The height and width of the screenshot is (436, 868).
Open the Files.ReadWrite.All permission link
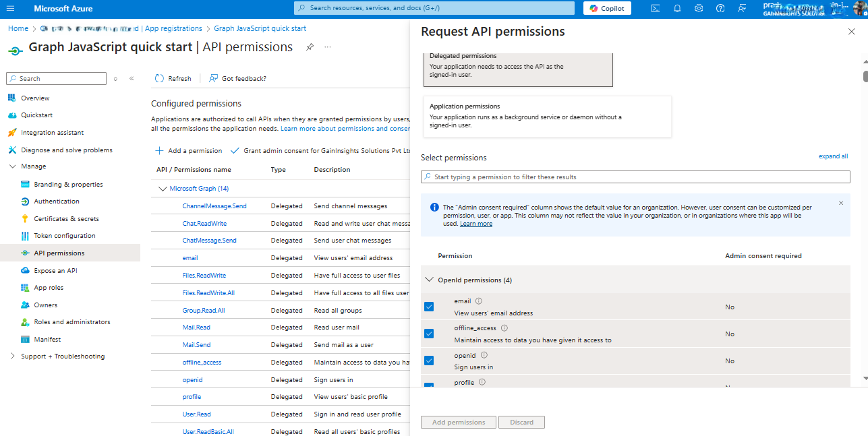207,292
